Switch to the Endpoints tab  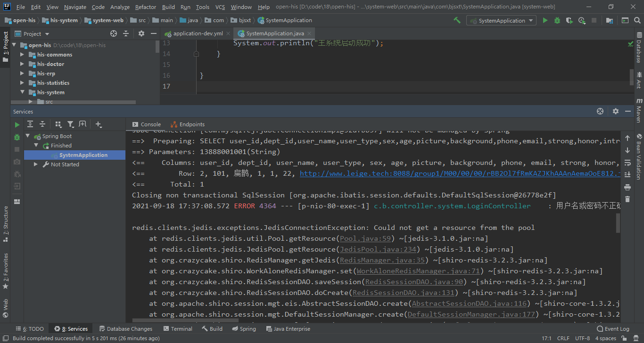pyautogui.click(x=188, y=124)
